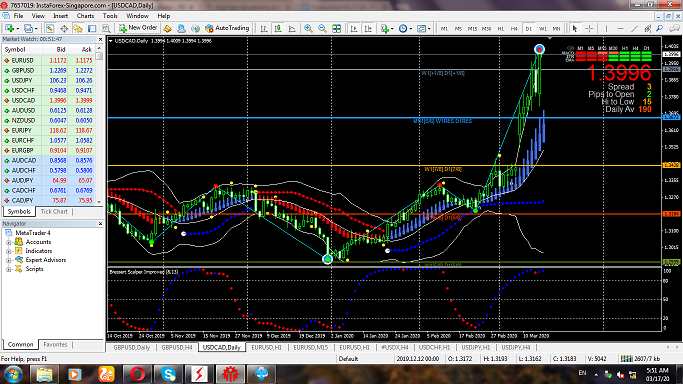Expand the Indicators tree node
Viewport: 683px width, 384px height.
tap(8, 251)
